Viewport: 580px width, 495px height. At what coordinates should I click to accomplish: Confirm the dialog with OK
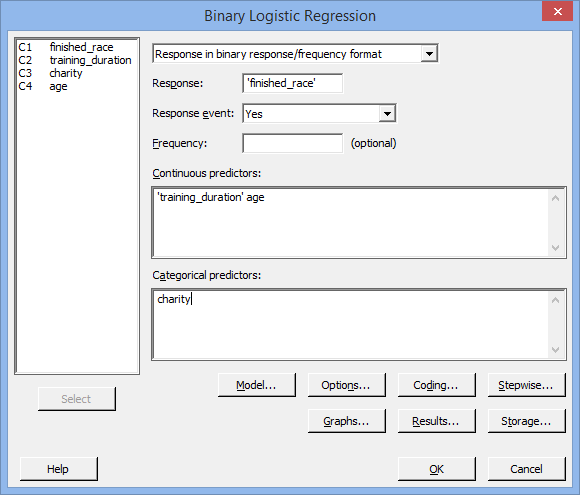coord(436,469)
